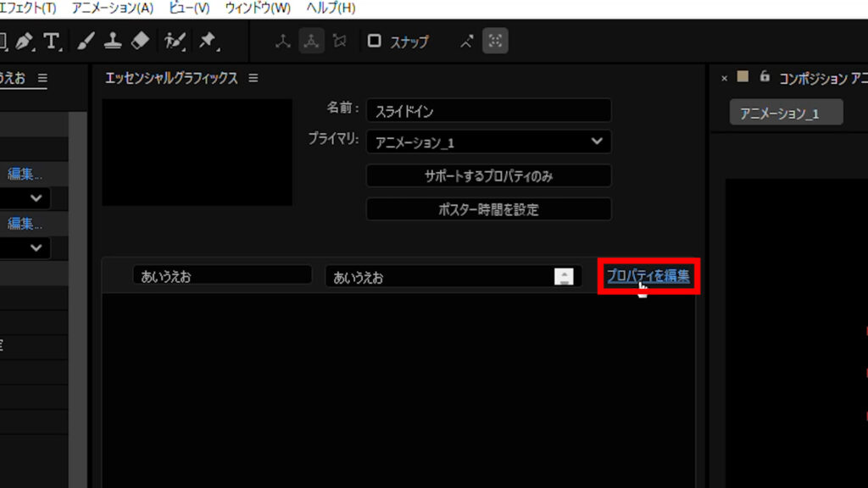
Task: Select the Puppet Pin tool
Action: coord(206,41)
